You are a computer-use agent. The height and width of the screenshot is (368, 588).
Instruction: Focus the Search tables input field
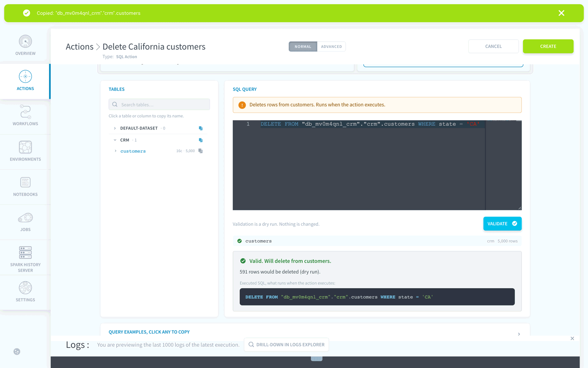159,104
